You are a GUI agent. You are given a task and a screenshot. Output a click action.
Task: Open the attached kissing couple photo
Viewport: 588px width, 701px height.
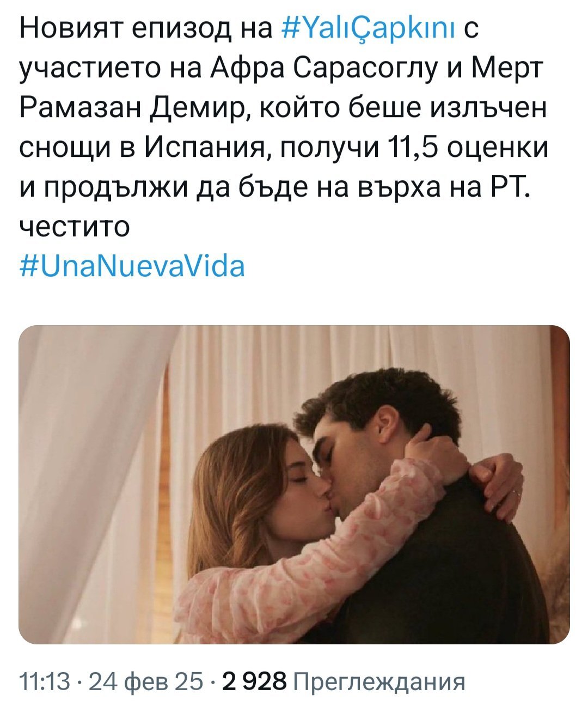pos(294,484)
